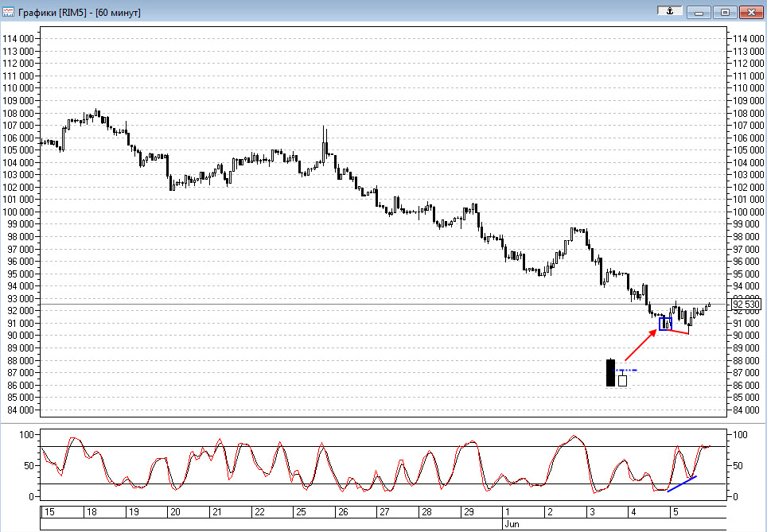Click the small white candle in the pattern illustration
The width and height of the screenshot is (767, 532).
[622, 380]
